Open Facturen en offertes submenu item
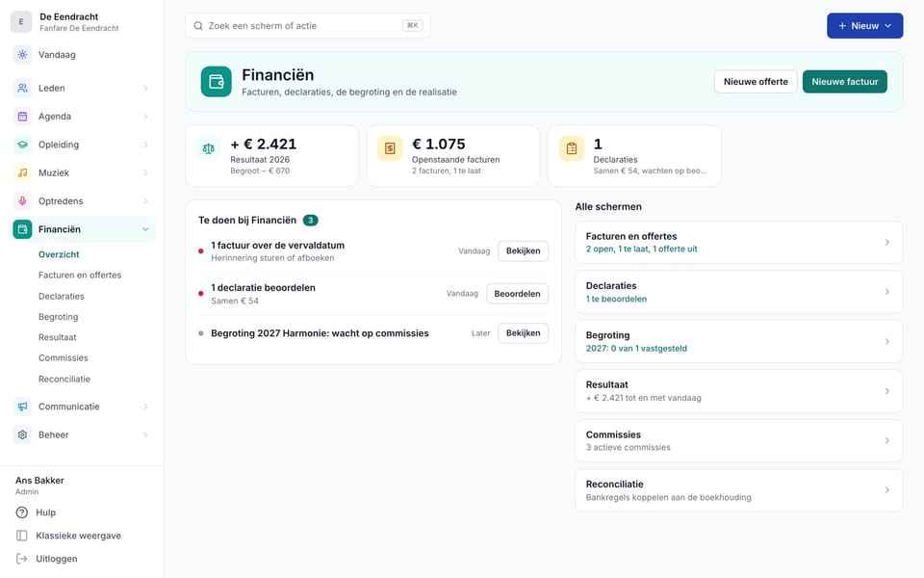This screenshot has height=578, width=924. pos(80,275)
